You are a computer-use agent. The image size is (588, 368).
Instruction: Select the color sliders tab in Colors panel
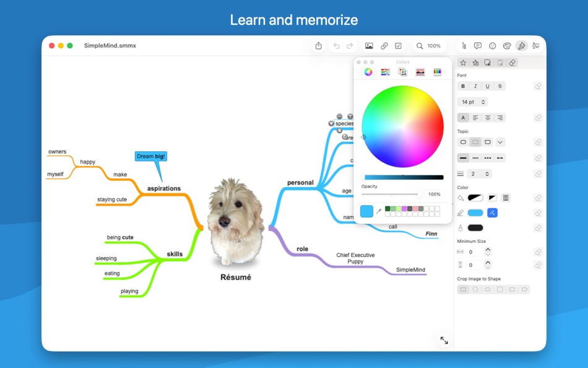pyautogui.click(x=386, y=72)
